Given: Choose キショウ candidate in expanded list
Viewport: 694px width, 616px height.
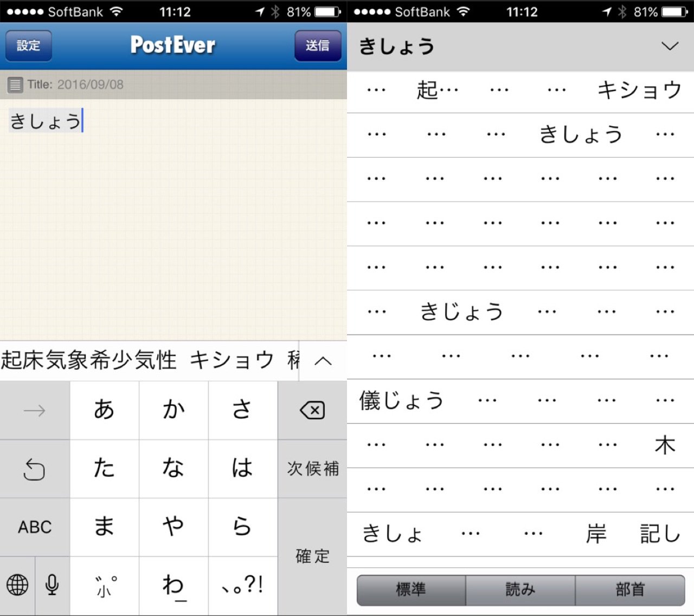Looking at the screenshot, I should 639,90.
